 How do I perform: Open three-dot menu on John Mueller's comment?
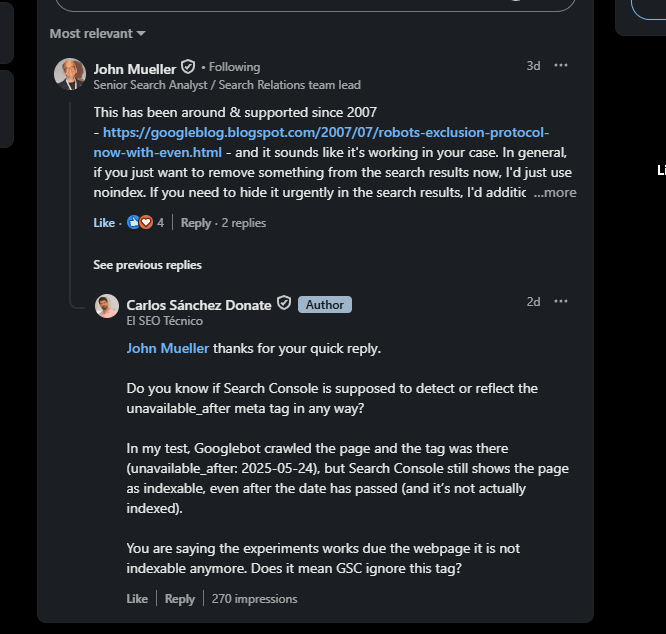tap(561, 66)
